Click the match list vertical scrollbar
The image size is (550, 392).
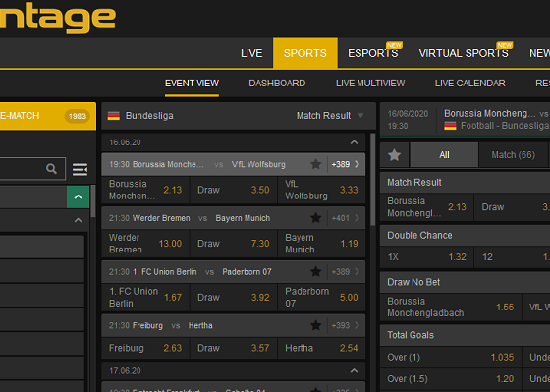(373, 180)
